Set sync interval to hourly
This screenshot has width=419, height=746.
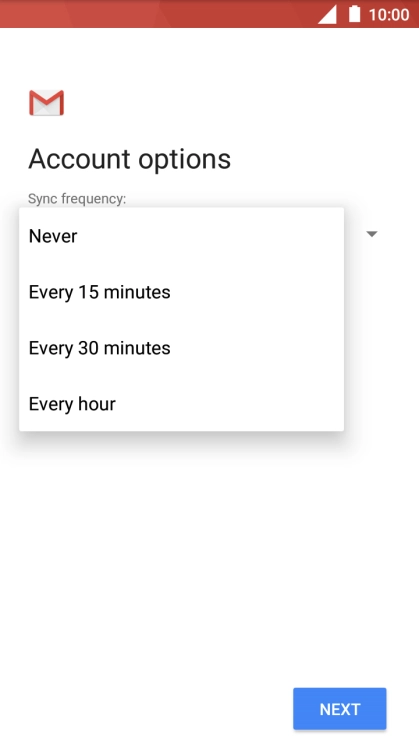(181, 404)
